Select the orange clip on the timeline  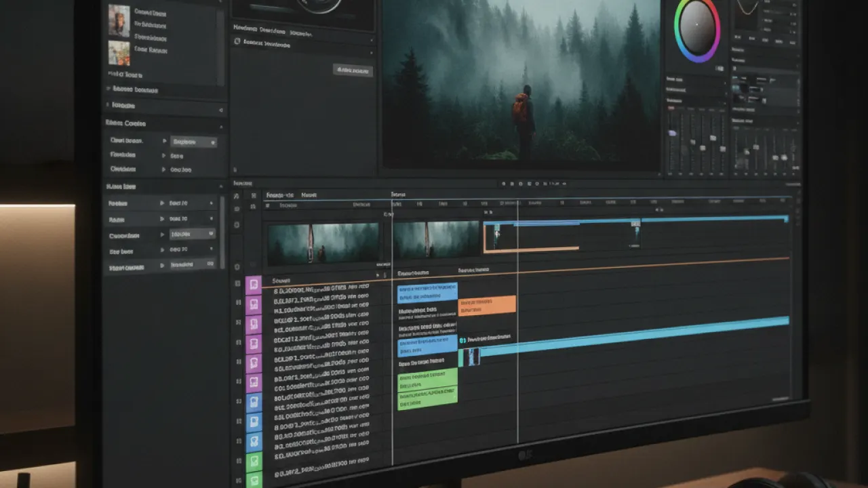pyautogui.click(x=487, y=306)
